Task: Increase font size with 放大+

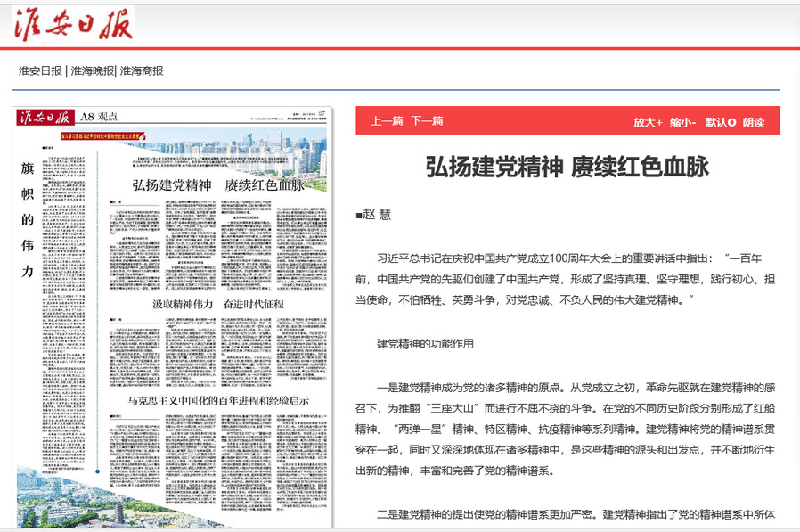Action: tap(648, 122)
